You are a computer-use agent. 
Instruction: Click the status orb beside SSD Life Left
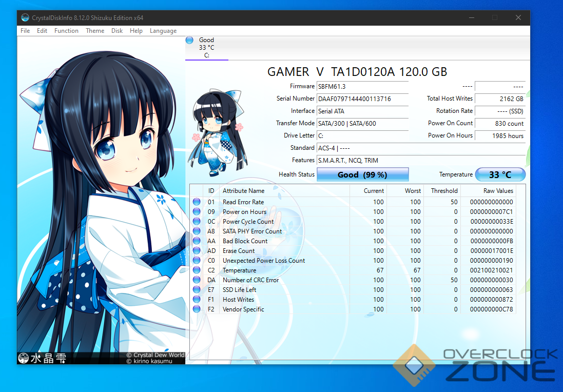pos(197,290)
